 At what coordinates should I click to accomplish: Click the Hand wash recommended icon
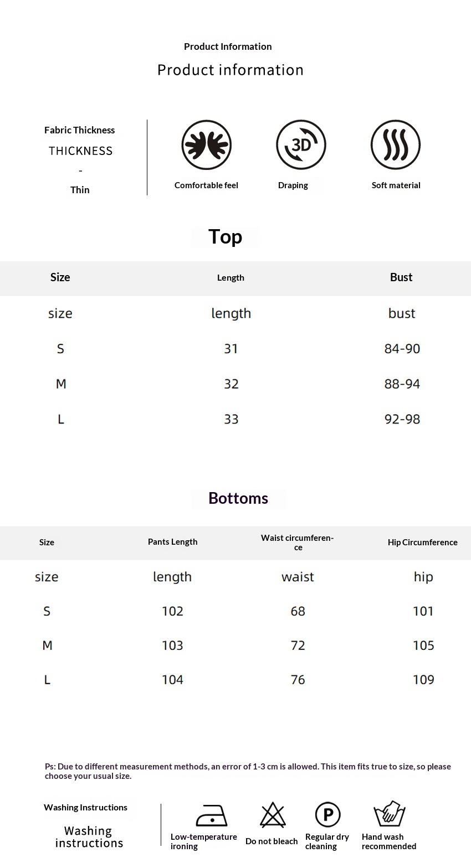[390, 814]
